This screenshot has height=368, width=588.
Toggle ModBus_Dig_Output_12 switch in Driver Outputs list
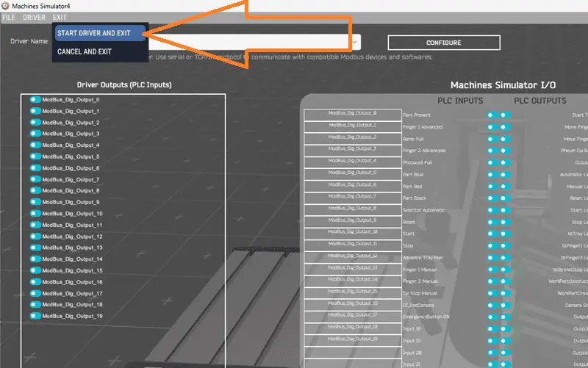pos(35,236)
